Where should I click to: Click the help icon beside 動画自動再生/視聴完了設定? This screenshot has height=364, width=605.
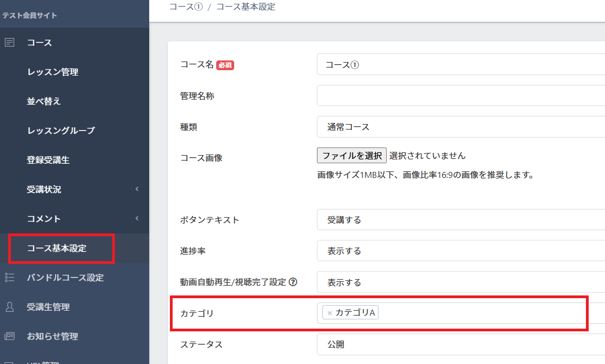[x=293, y=282]
